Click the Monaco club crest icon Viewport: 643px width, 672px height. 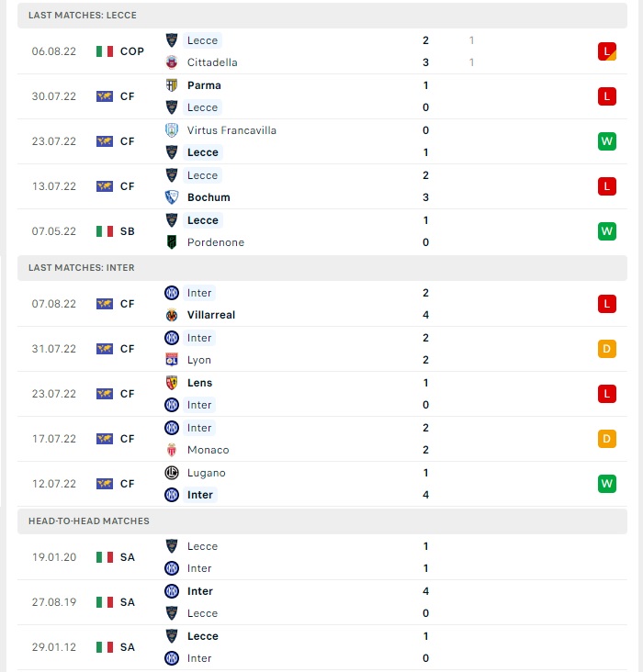(x=172, y=450)
